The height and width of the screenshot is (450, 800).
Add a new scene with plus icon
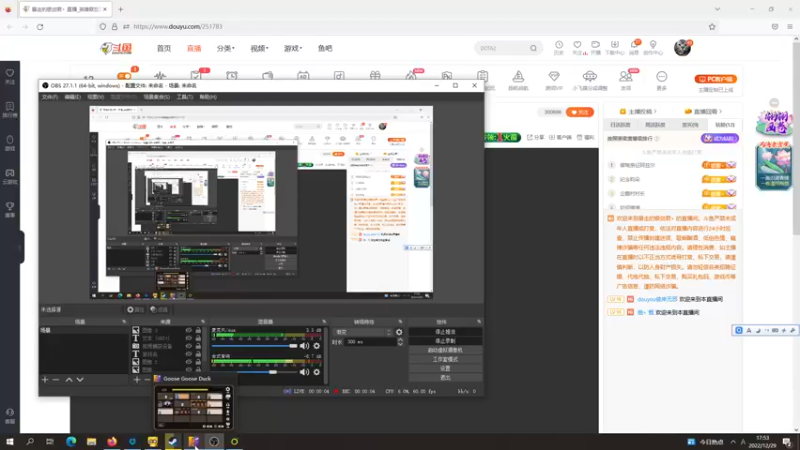(x=45, y=380)
